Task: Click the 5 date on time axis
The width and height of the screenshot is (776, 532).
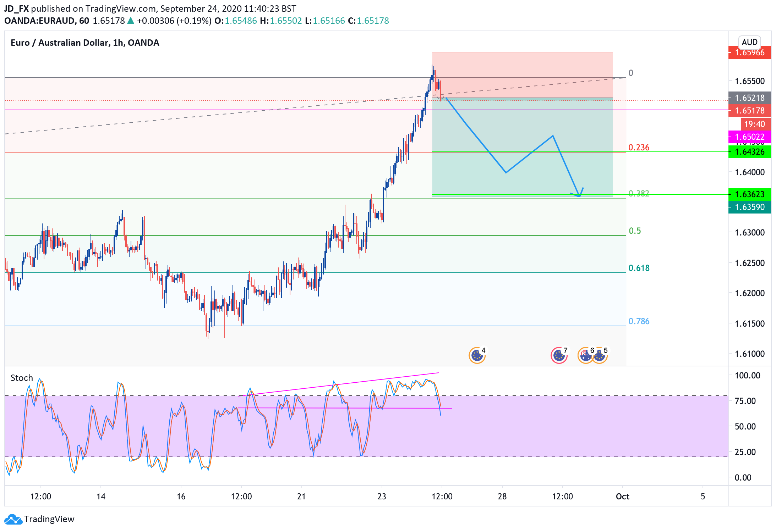Action: 703,497
